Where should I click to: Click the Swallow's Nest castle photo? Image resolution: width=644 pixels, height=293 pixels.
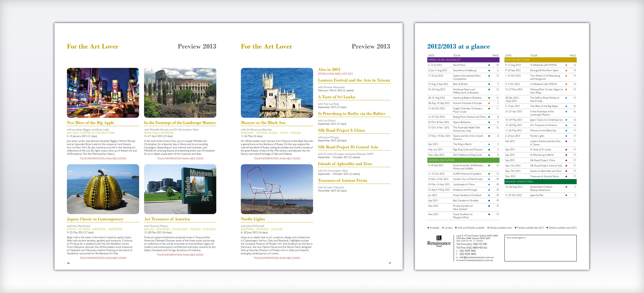click(x=277, y=93)
